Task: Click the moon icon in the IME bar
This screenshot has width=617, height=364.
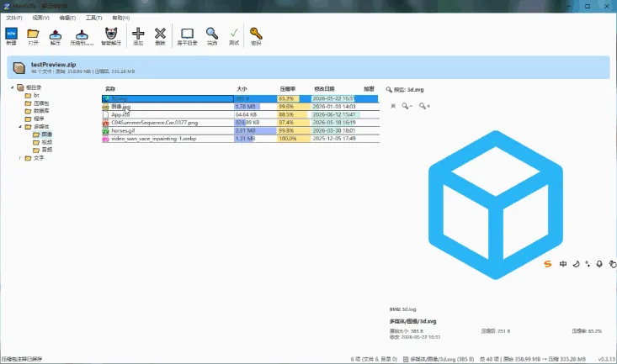Action: point(576,264)
